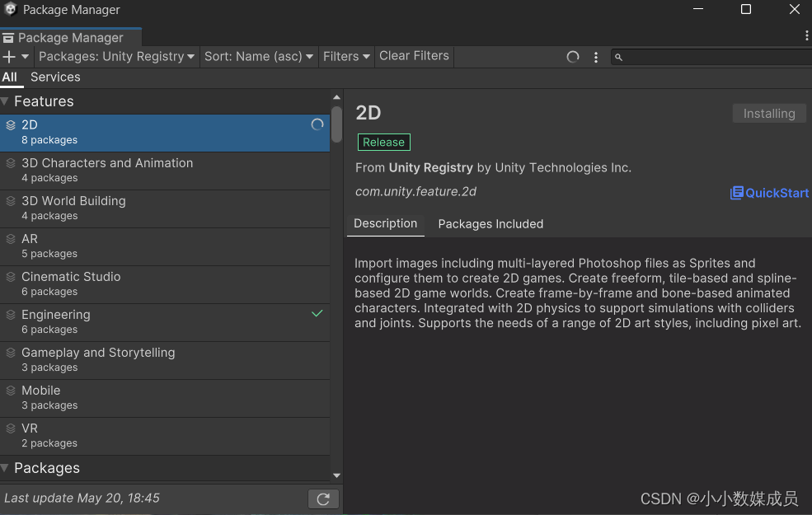Switch to the Packages Included tab
812x515 pixels.
click(x=490, y=224)
